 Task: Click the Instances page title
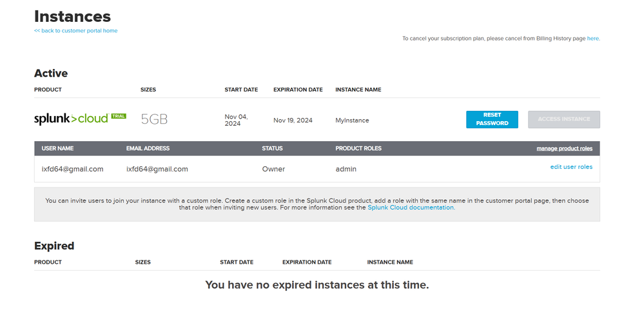pos(72,16)
